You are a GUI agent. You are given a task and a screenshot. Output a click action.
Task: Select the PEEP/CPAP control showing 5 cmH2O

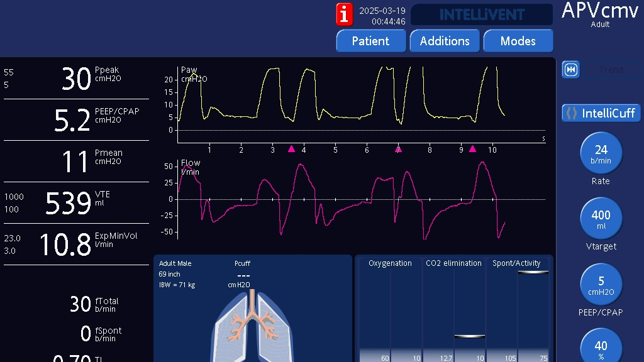(601, 284)
